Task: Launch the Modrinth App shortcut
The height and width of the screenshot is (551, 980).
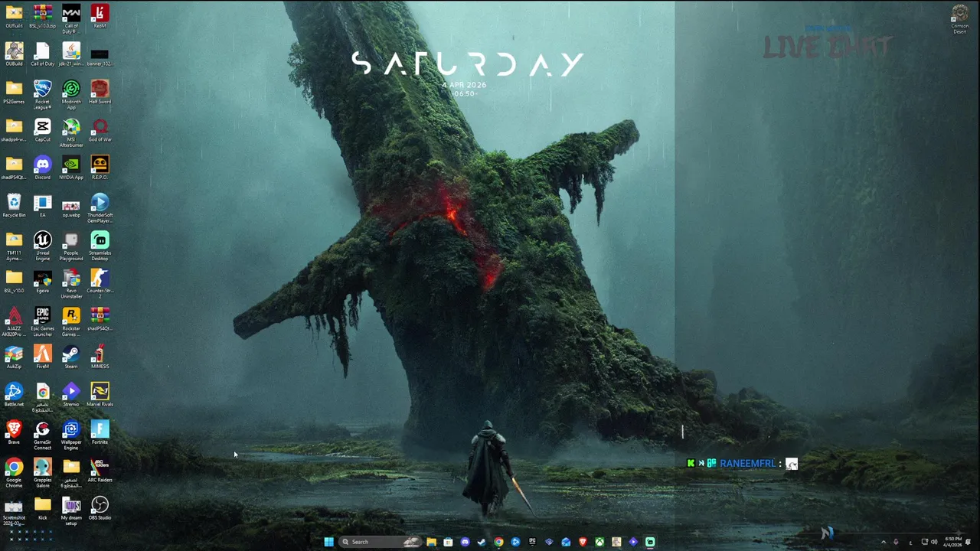Action: pos(71,96)
